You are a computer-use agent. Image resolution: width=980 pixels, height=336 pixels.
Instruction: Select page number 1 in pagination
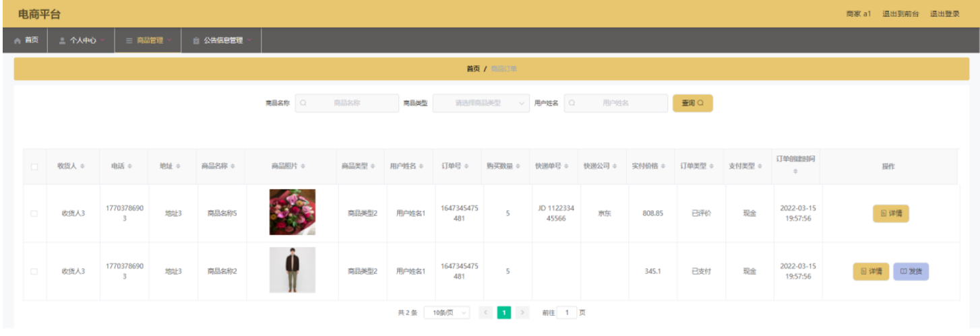(504, 312)
